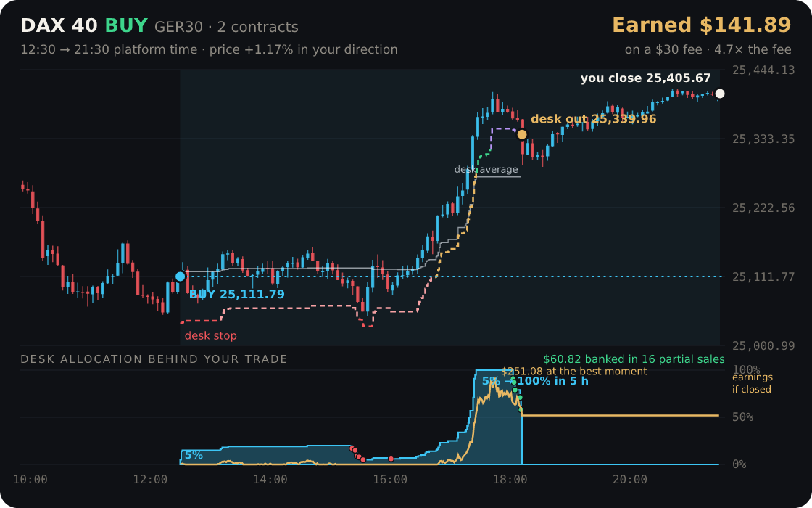This screenshot has height=508, width=812.
Task: Click the 10:00 time axis label
Action: tap(30, 480)
